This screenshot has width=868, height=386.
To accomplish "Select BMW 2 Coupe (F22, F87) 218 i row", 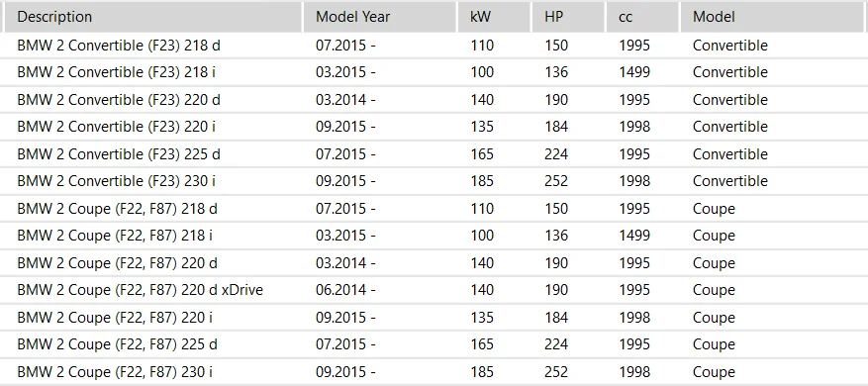I will (x=434, y=236).
